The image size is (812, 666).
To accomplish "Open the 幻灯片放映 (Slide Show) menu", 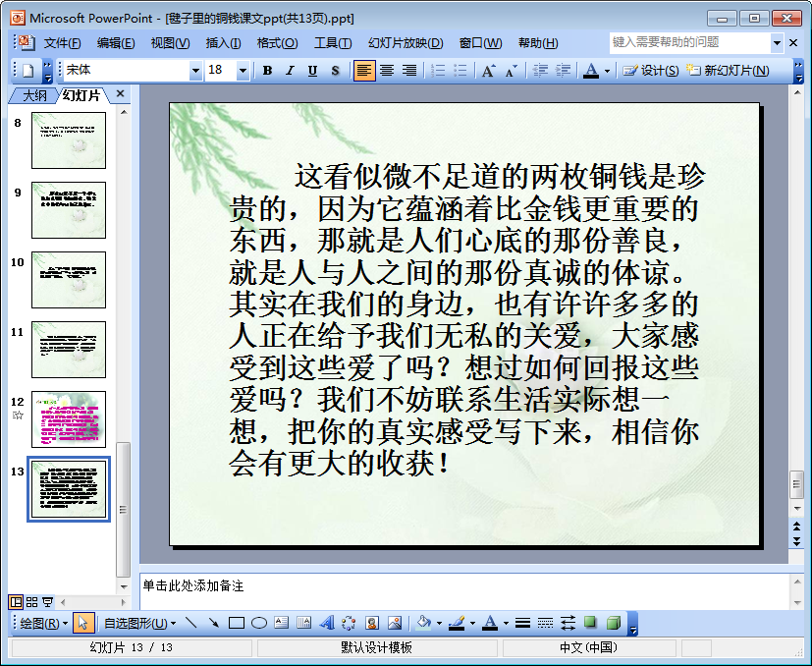I will click(405, 43).
